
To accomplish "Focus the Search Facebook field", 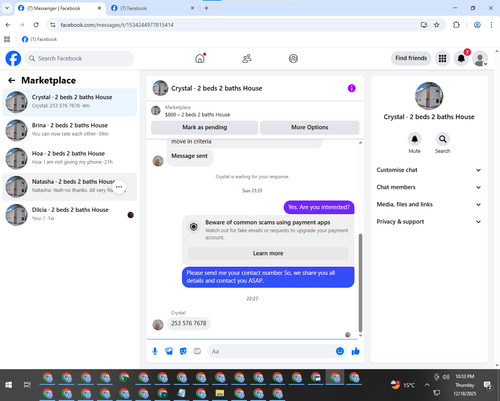I will point(79,58).
